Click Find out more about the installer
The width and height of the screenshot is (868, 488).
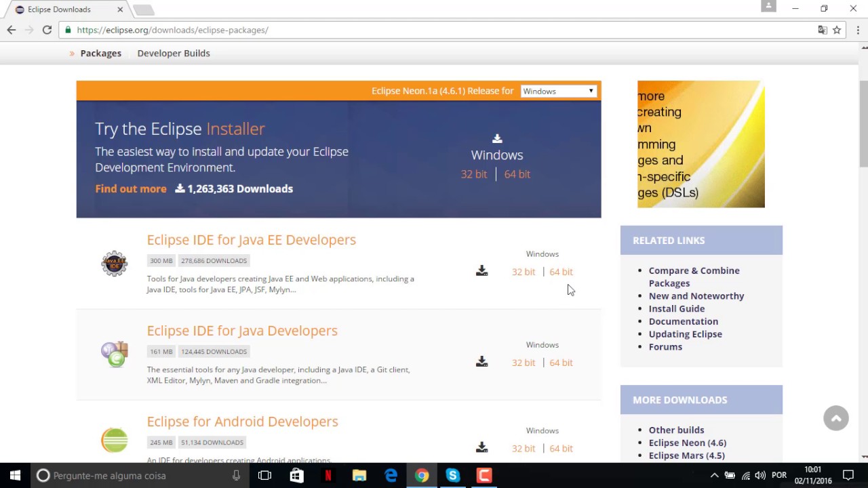pyautogui.click(x=131, y=188)
